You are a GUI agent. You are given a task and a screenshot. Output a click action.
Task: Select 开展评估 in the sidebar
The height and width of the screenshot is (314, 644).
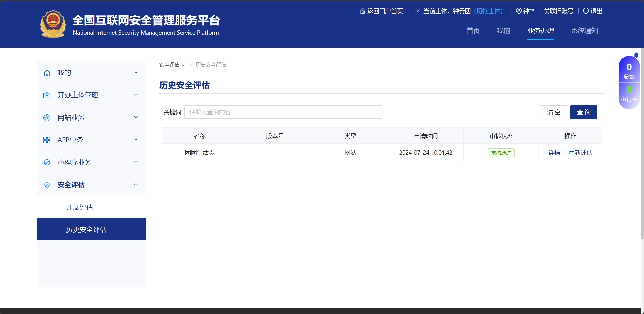tap(80, 207)
